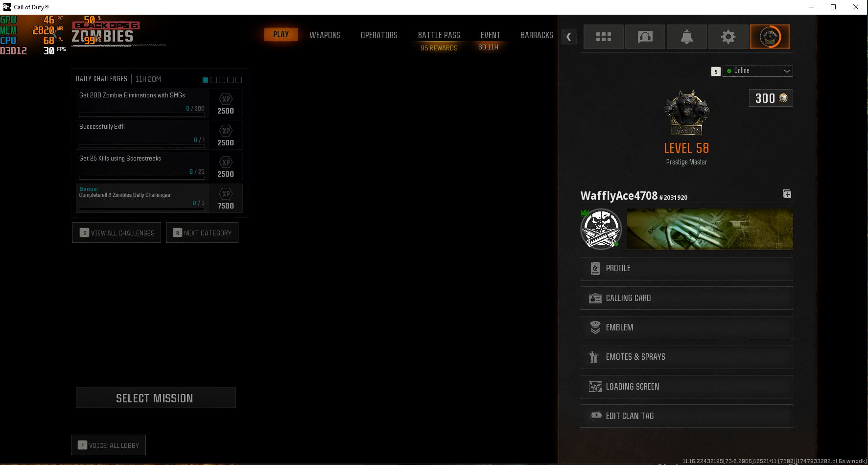Open the Online status dropdown
This screenshot has width=868, height=465.
tap(758, 71)
